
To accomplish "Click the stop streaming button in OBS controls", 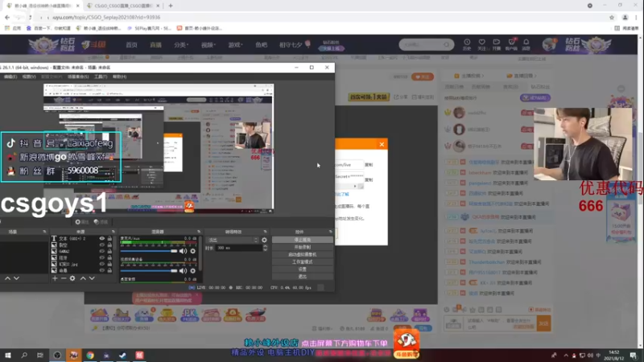I will pyautogui.click(x=303, y=240).
